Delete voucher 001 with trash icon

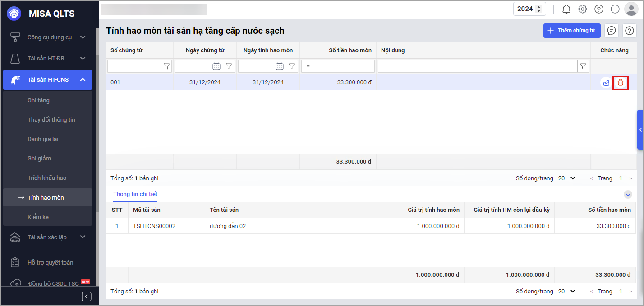pyautogui.click(x=621, y=82)
